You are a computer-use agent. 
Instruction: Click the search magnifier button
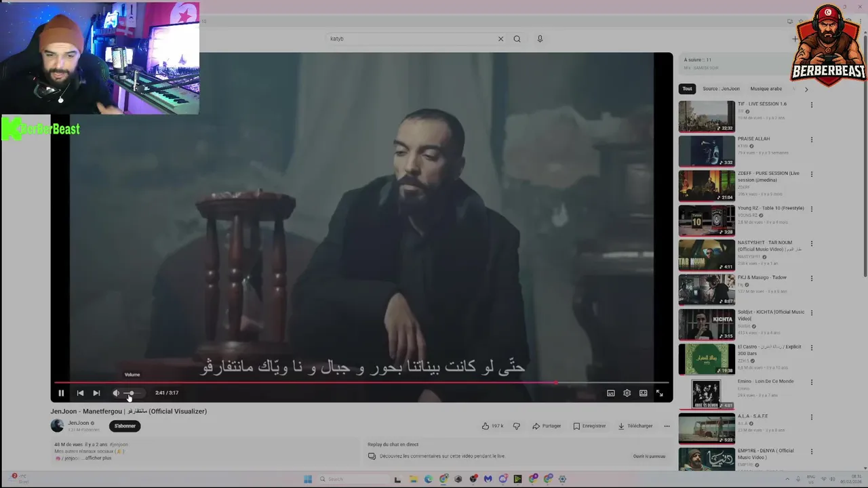click(x=517, y=39)
